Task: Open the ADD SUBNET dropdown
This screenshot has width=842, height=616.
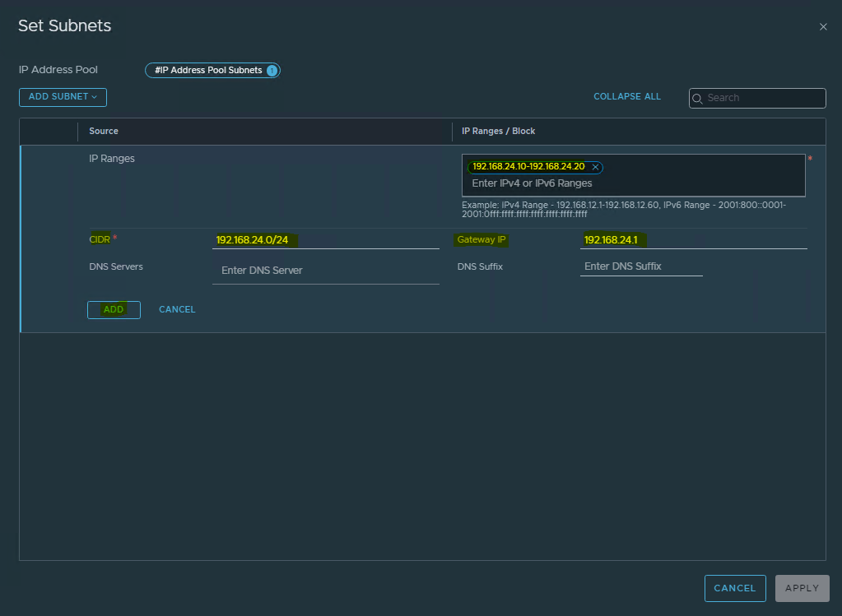Action: pyautogui.click(x=63, y=97)
